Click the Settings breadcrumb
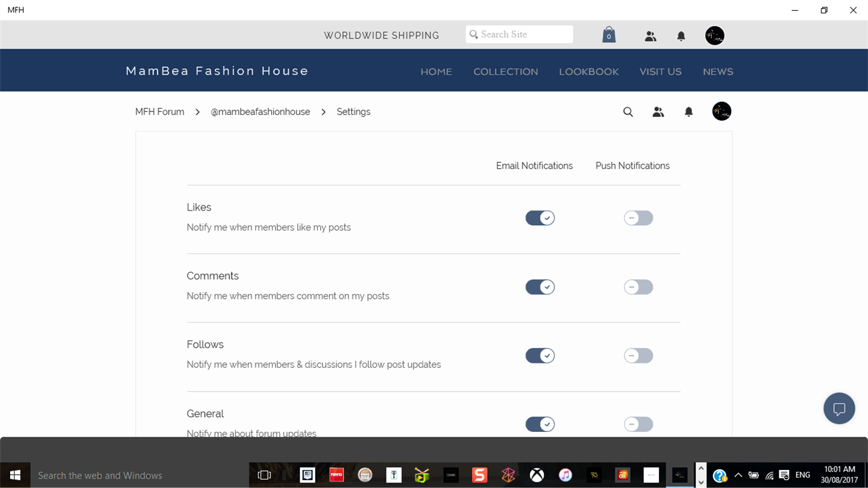The image size is (868, 488). (x=353, y=112)
